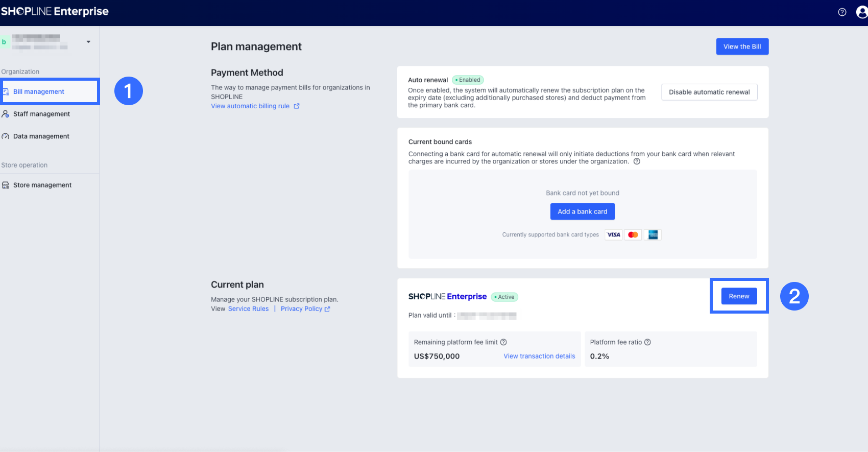Click info icon after bound cards description
Viewport: 868px width, 452px height.
[x=637, y=161]
